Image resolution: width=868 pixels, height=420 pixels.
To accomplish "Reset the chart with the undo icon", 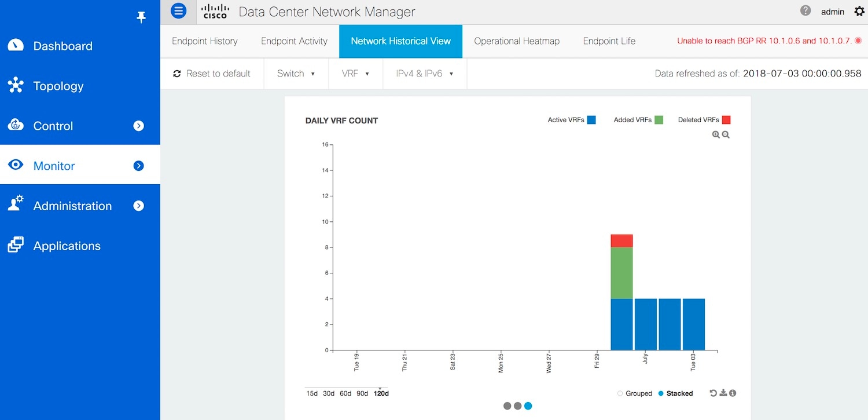I will pyautogui.click(x=713, y=393).
